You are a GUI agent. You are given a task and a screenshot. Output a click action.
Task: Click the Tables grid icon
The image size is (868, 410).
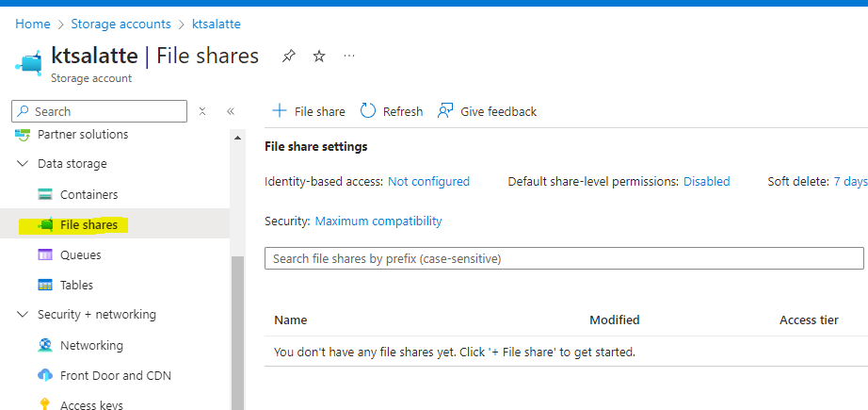(45, 285)
